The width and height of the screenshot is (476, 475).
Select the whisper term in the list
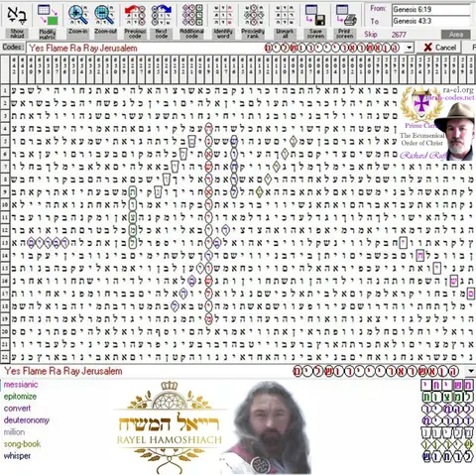17,456
